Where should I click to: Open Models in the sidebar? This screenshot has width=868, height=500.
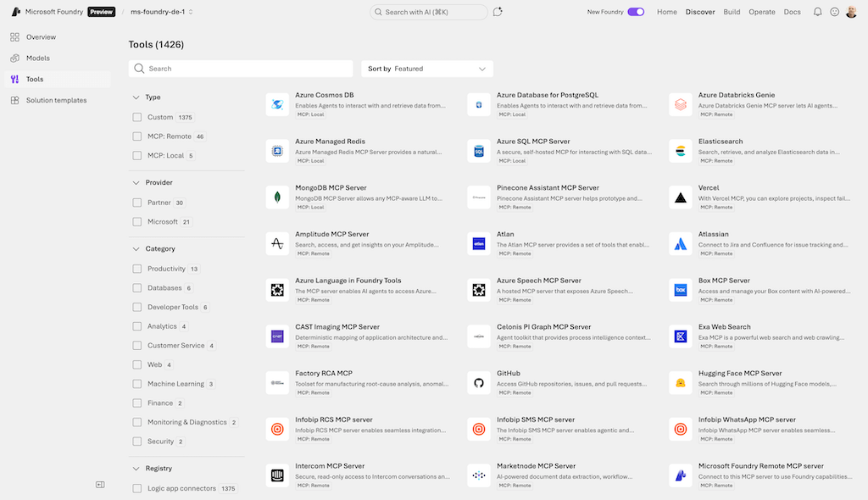pos(38,58)
